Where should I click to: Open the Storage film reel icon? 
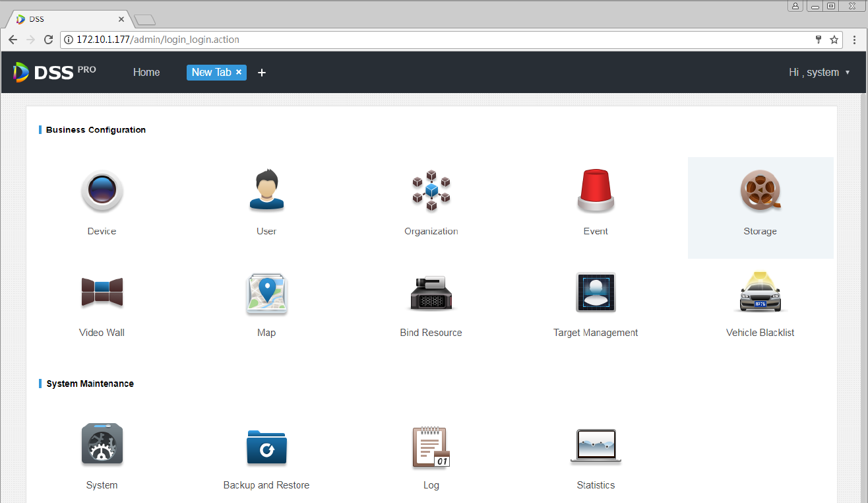(760, 191)
